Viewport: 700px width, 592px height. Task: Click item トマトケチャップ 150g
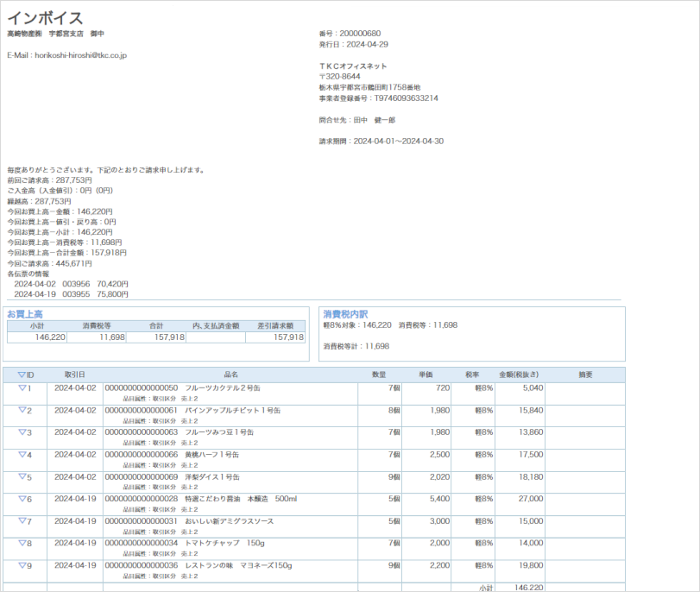click(x=225, y=543)
